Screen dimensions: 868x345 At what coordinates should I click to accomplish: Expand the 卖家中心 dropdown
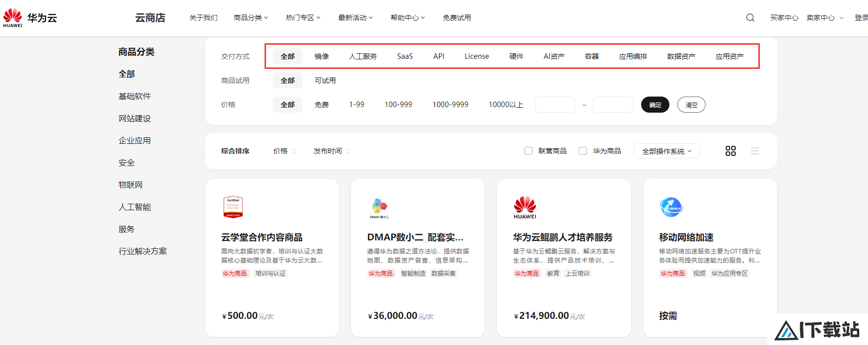825,18
